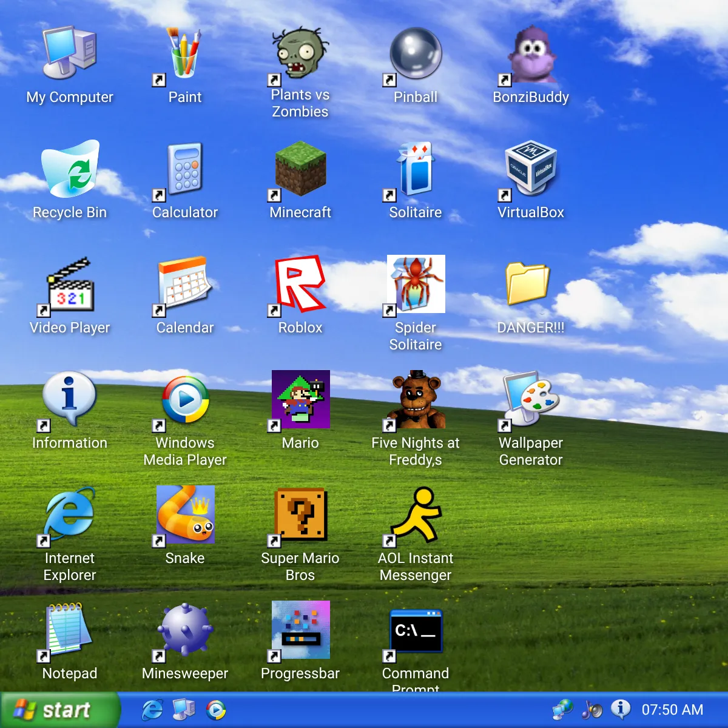Click the green start button
The image size is (728, 728).
point(59,710)
